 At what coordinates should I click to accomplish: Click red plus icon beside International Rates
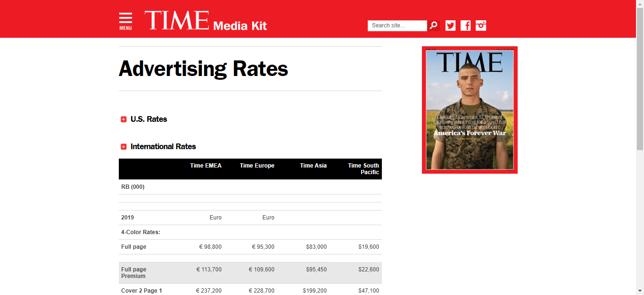124,147
